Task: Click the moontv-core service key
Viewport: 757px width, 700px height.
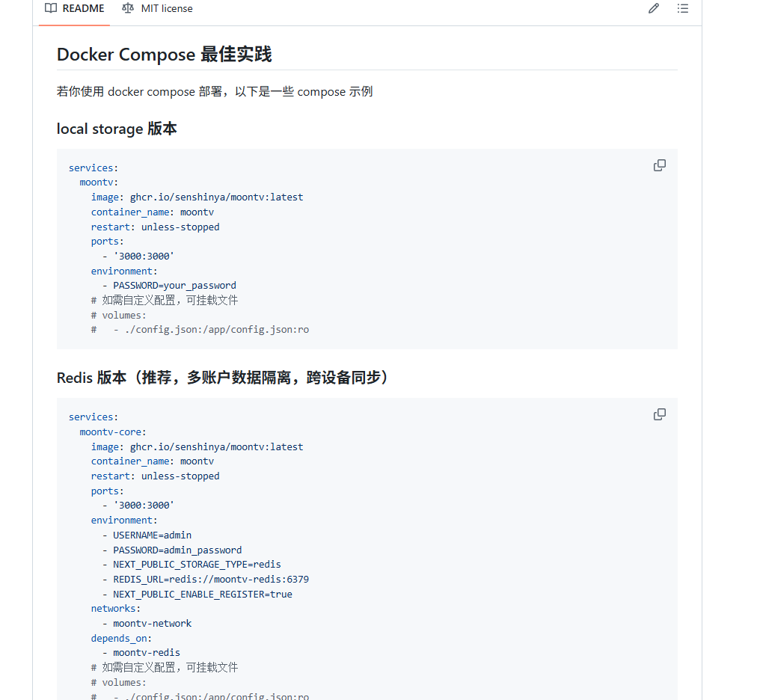Action: (112, 432)
